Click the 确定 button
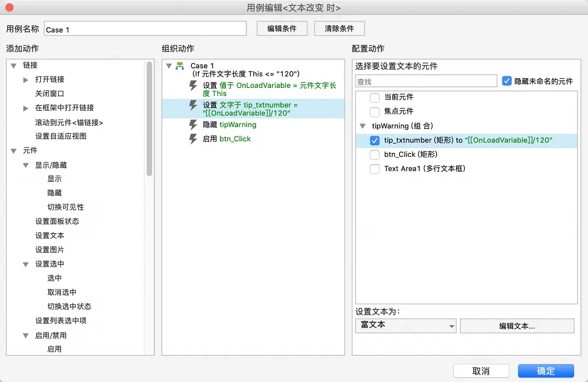The width and height of the screenshot is (588, 382). 546,371
